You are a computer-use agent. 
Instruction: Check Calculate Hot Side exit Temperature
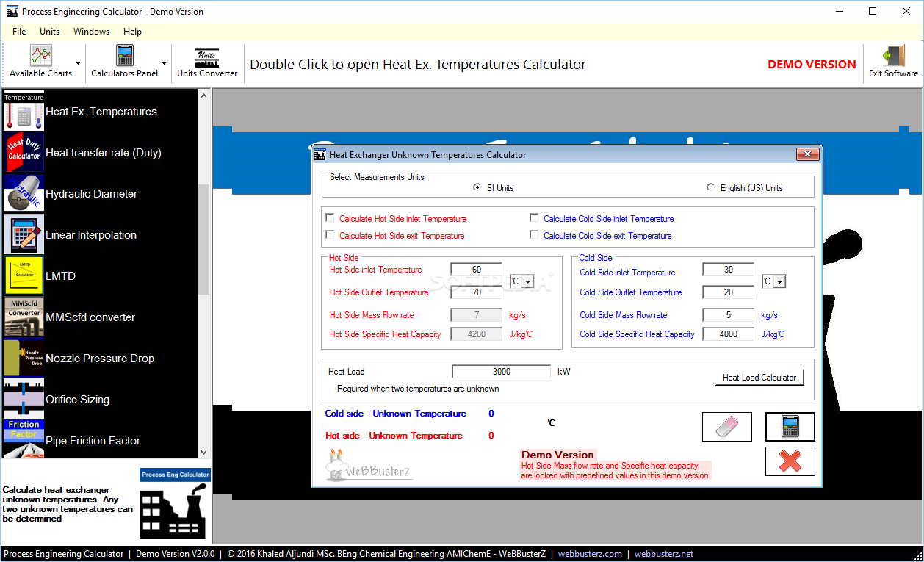click(x=331, y=235)
